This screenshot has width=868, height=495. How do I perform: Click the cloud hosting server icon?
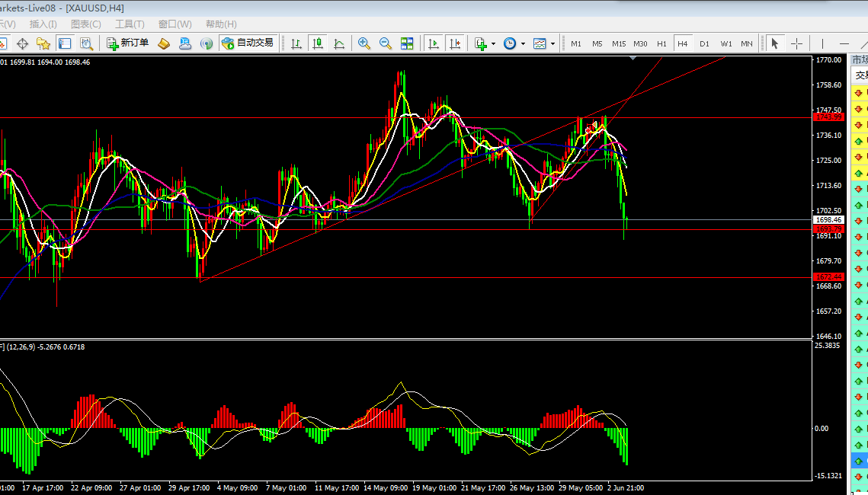pos(185,43)
